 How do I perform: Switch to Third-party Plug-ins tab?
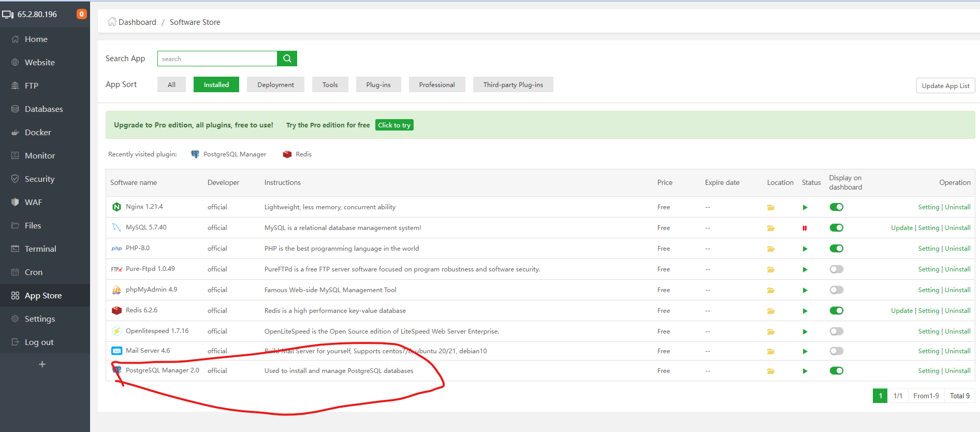tap(513, 84)
